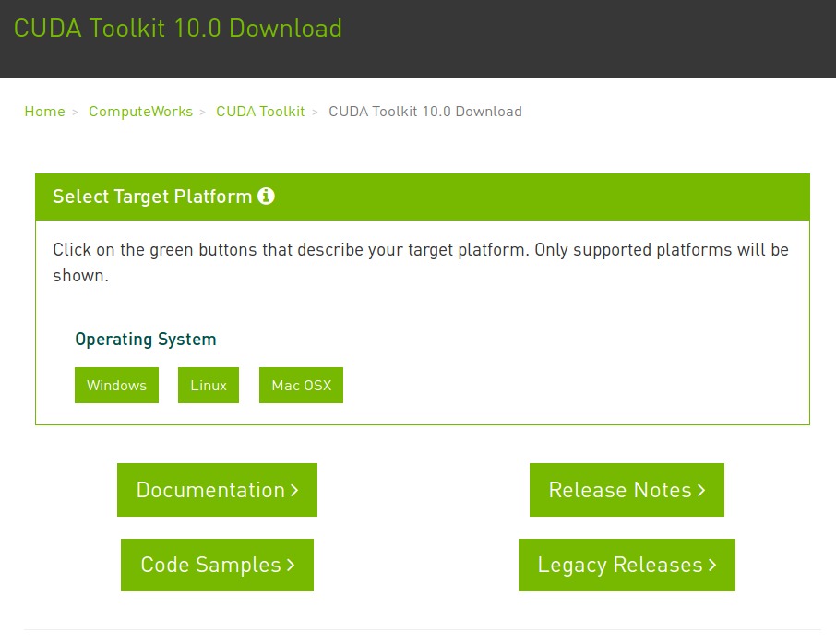Go to CUDA Toolkit breadcrumb link
The width and height of the screenshot is (836, 644).
point(260,112)
